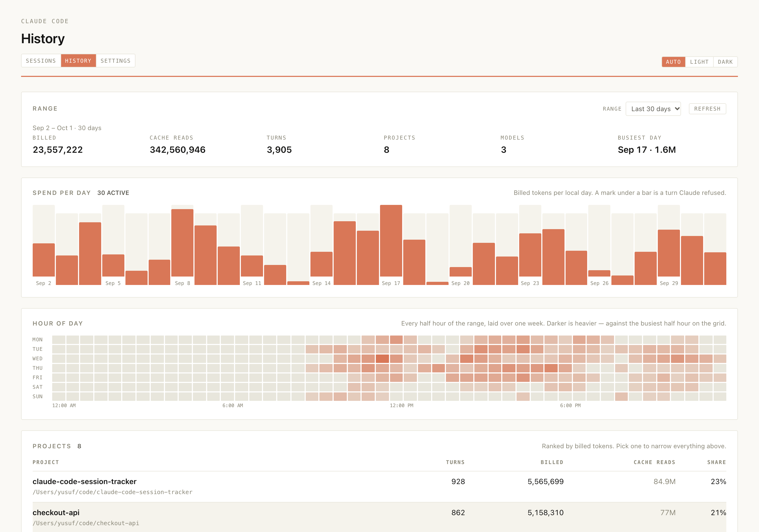Screen dimensions: 759x532
Task: Switch theme to Light
Action: [699, 62]
